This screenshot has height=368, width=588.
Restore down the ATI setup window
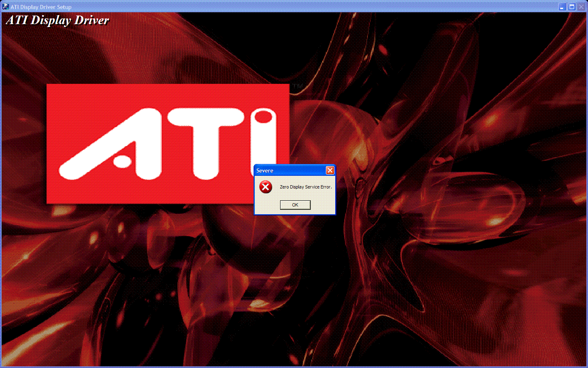click(572, 7)
